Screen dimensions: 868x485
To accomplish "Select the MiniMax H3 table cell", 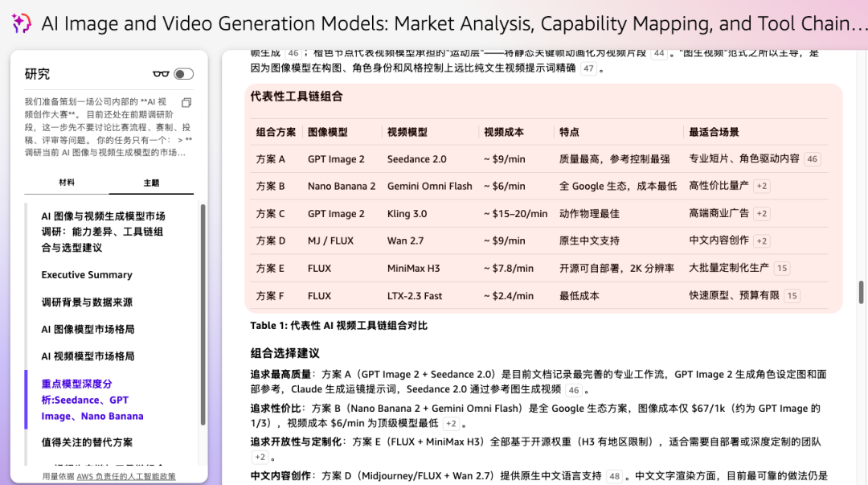I will click(x=414, y=269).
